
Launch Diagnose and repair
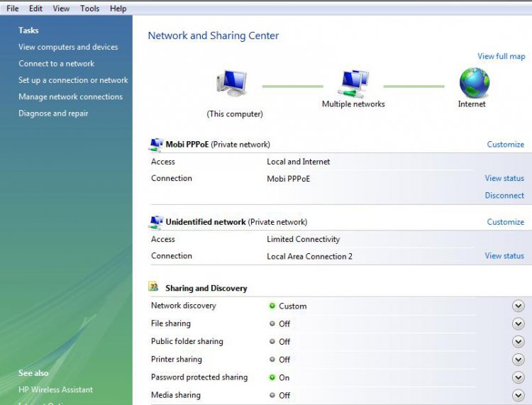[53, 113]
